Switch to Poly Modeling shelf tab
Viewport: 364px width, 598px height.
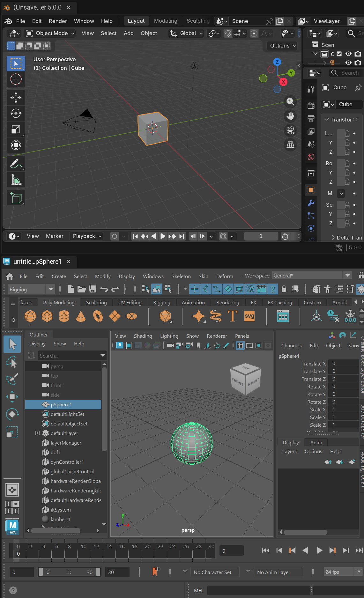(x=59, y=302)
